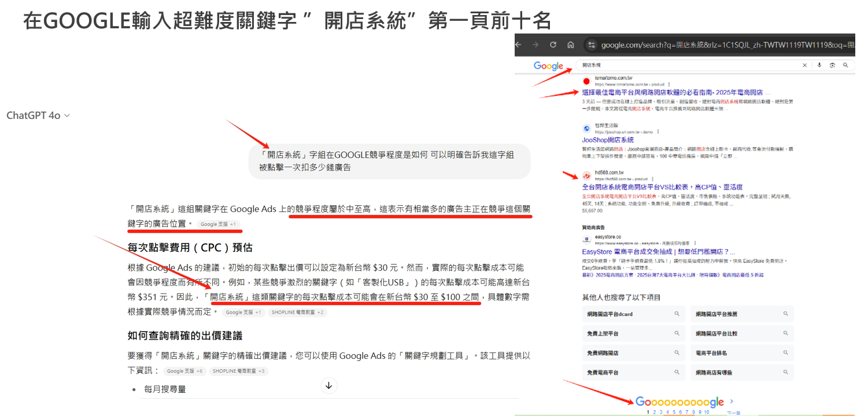The height and width of the screenshot is (416, 868).
Task: Search related term 網路開店平台比較
Action: tap(742, 333)
